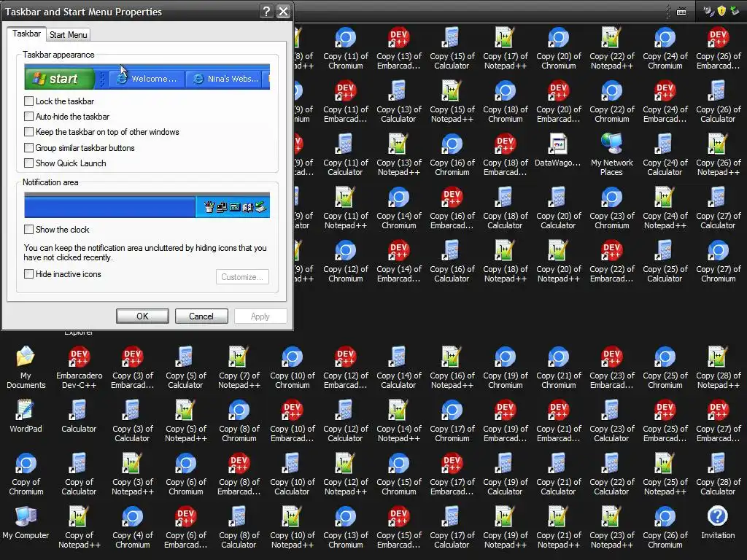747x560 pixels.
Task: Select Copy (27) of Chromium icon
Action: (718, 262)
